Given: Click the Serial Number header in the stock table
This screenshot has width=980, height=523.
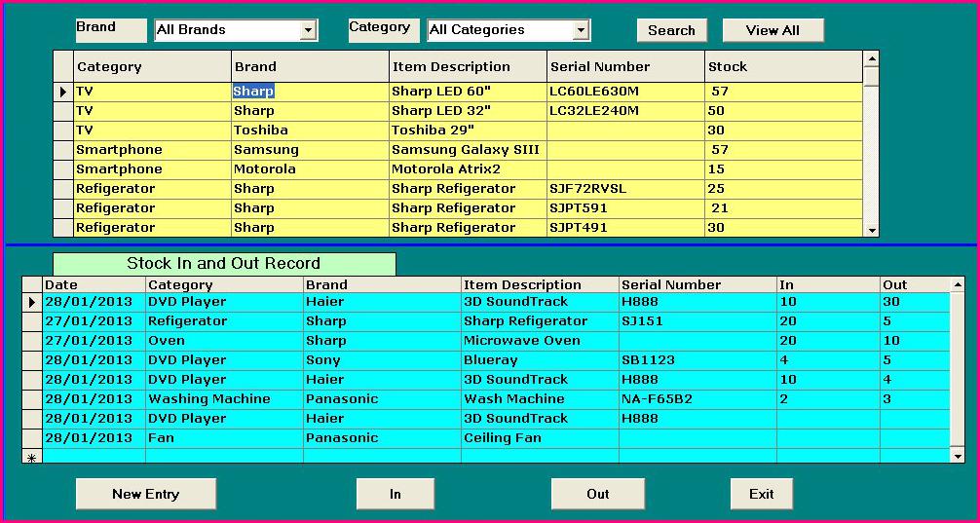Looking at the screenshot, I should coord(625,67).
